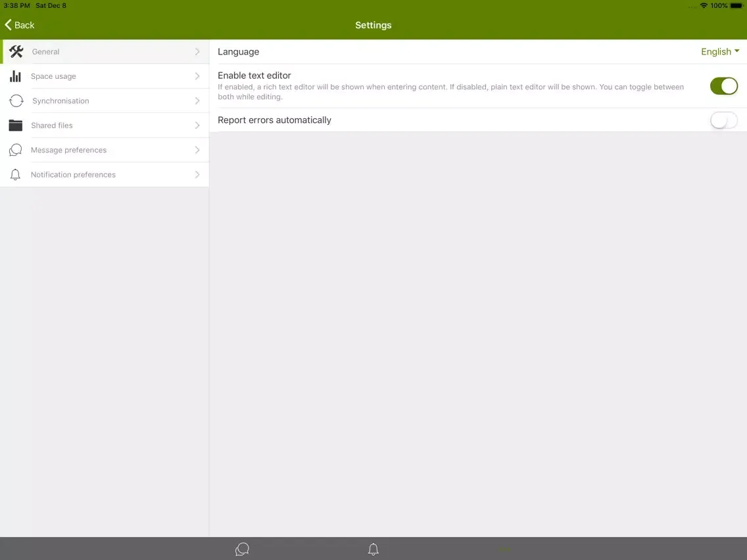Screen dimensions: 747x560
Task: Select the Synchronisation settings label
Action: pos(60,101)
